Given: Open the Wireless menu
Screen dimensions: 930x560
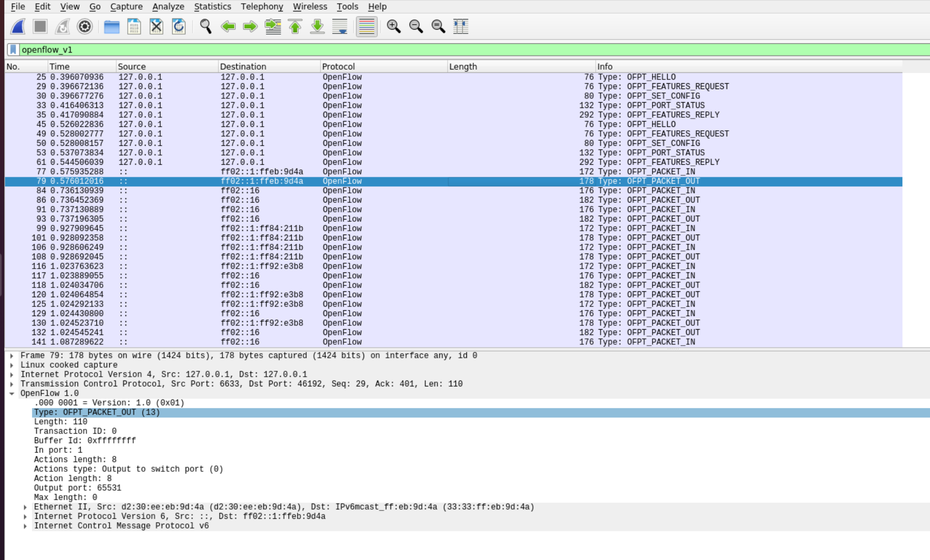Looking at the screenshot, I should tap(310, 6).
